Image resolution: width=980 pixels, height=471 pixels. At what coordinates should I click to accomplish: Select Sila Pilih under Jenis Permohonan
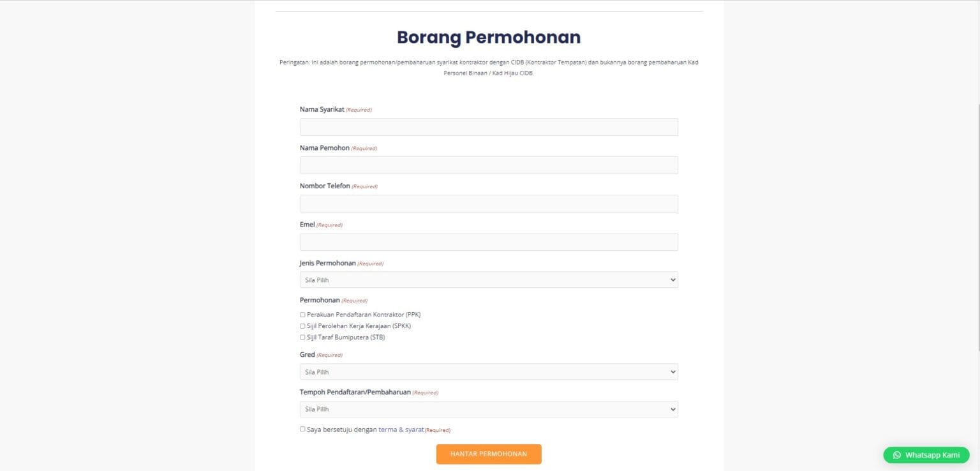pyautogui.click(x=489, y=280)
